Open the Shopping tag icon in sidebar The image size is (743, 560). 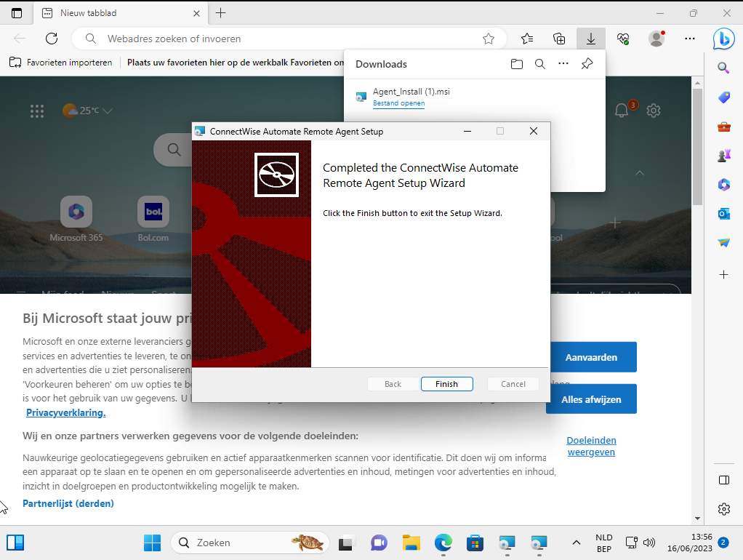tap(723, 97)
